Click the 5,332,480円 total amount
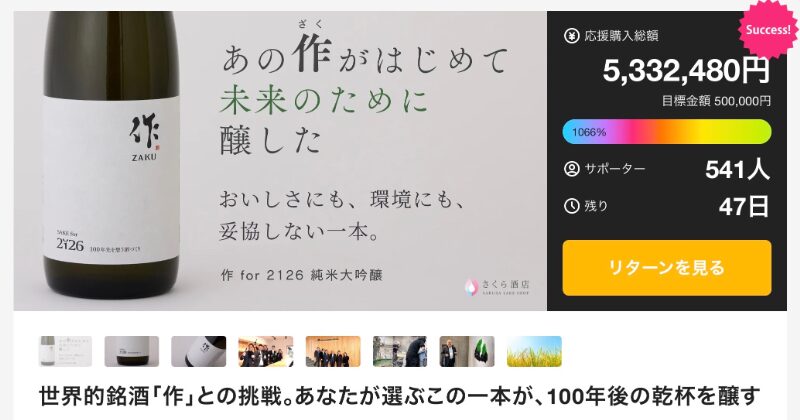This screenshot has height=420, width=800. click(686, 70)
